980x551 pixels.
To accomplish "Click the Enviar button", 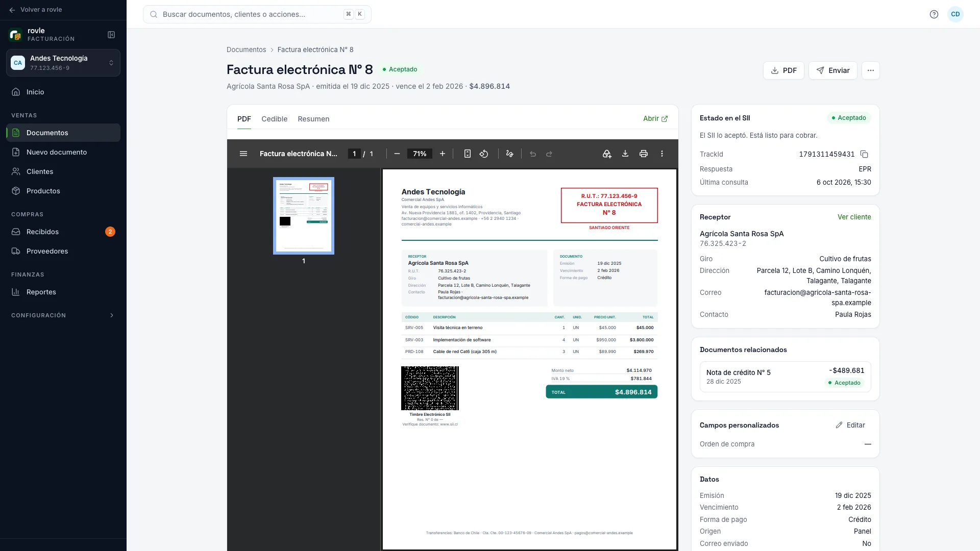I will click(x=833, y=70).
